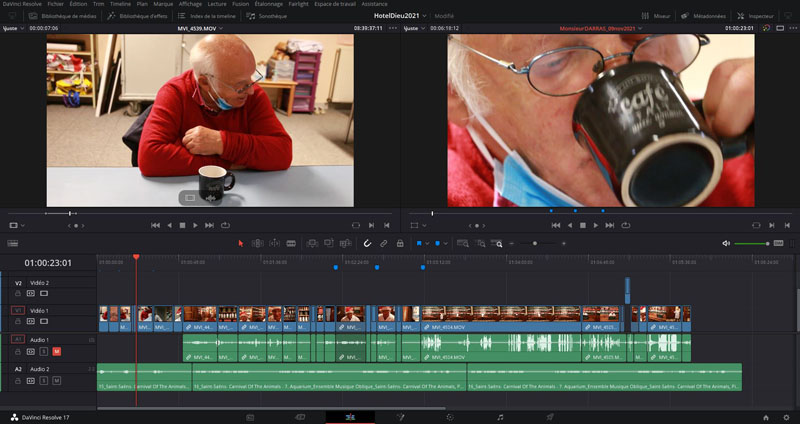Adjust the timeline zoom slider handle
The height and width of the screenshot is (424, 800).
tap(535, 243)
